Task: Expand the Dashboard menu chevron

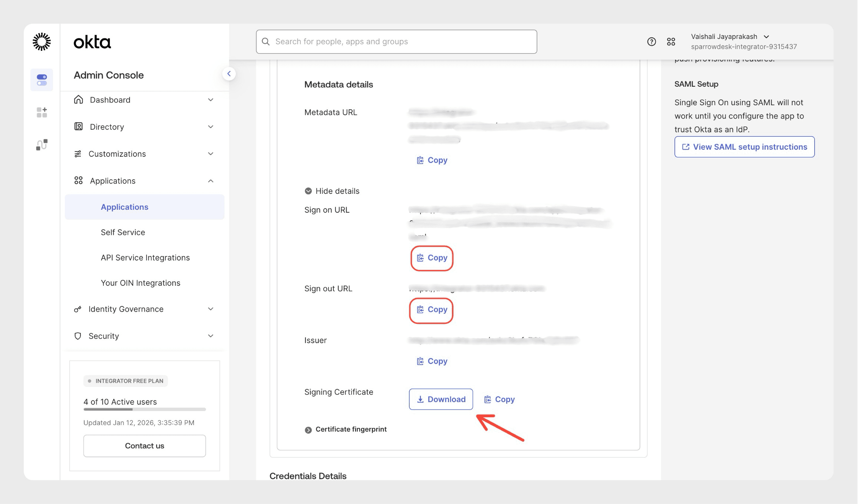Action: click(211, 100)
